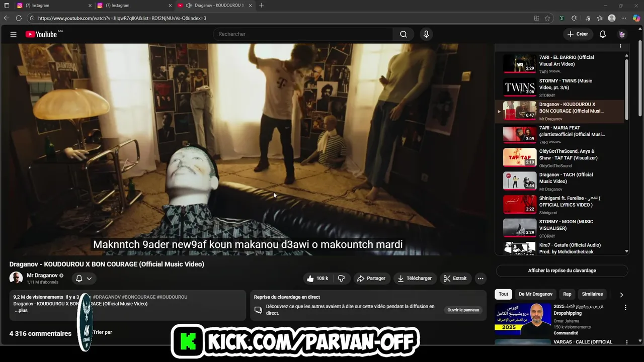Open the Dropshipping 2025 video thumbnail
Screen dimensions: 644x362
tap(523, 320)
